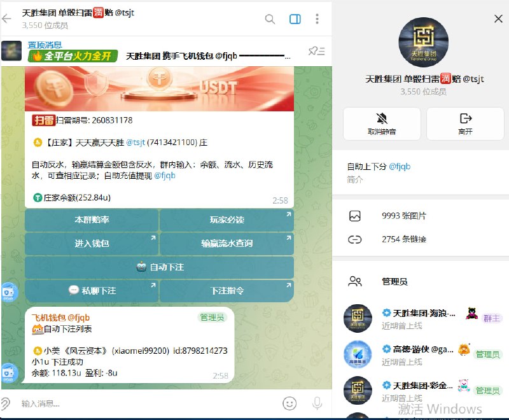The image size is (509, 420).
Task: Click the 本群赔率 inline button
Action: 92,220
